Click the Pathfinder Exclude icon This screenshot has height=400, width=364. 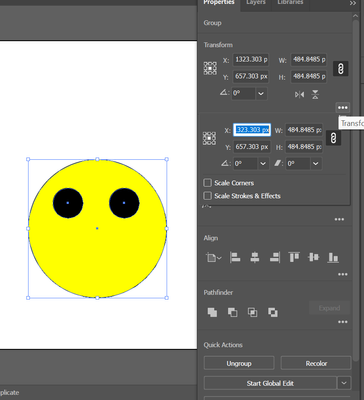tap(273, 312)
